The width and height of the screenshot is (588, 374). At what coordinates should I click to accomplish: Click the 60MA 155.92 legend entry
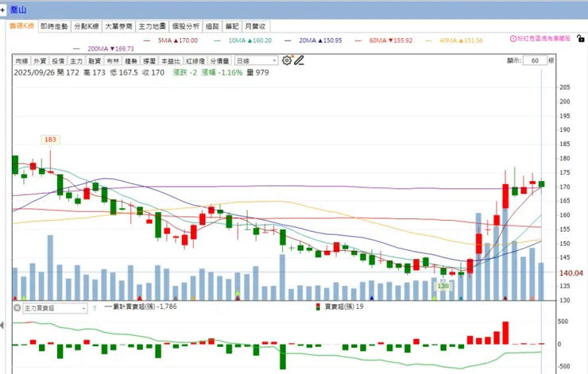pyautogui.click(x=384, y=40)
